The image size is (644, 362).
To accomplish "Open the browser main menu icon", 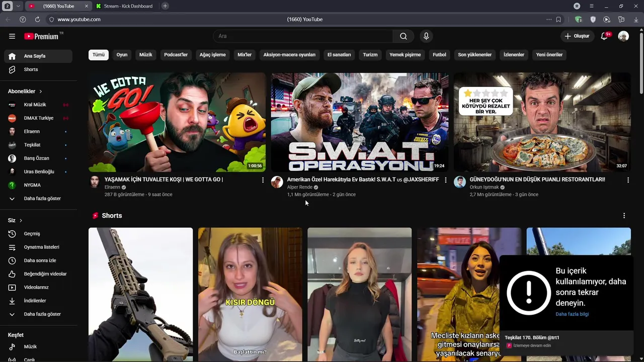I will [x=592, y=6].
